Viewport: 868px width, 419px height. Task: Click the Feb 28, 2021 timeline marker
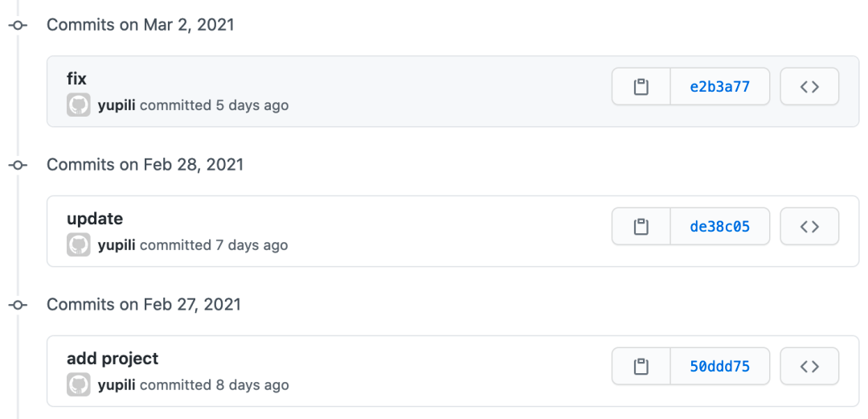(x=18, y=165)
